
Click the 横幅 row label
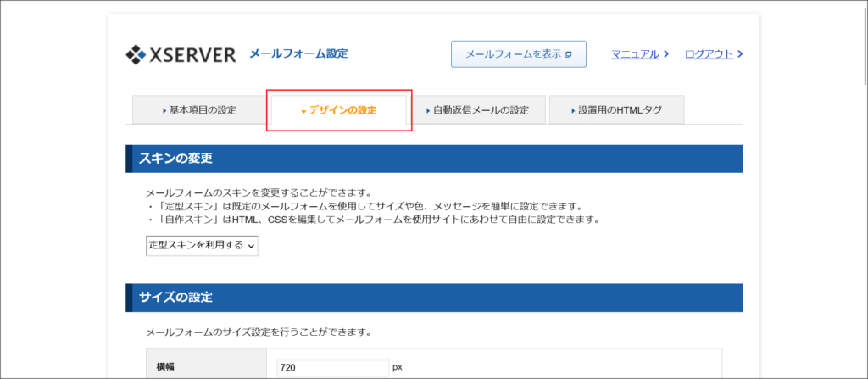[x=165, y=367]
